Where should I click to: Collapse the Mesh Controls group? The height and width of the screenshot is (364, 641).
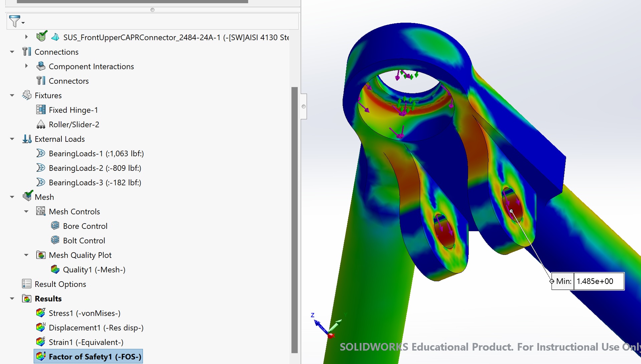coord(27,211)
